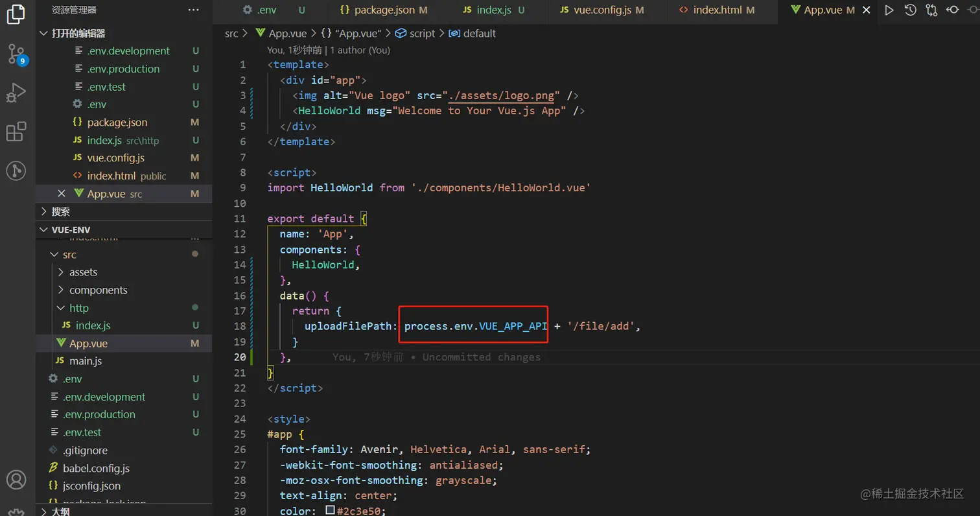Open the Explorer view in activity bar
The image size is (980, 516).
16,14
